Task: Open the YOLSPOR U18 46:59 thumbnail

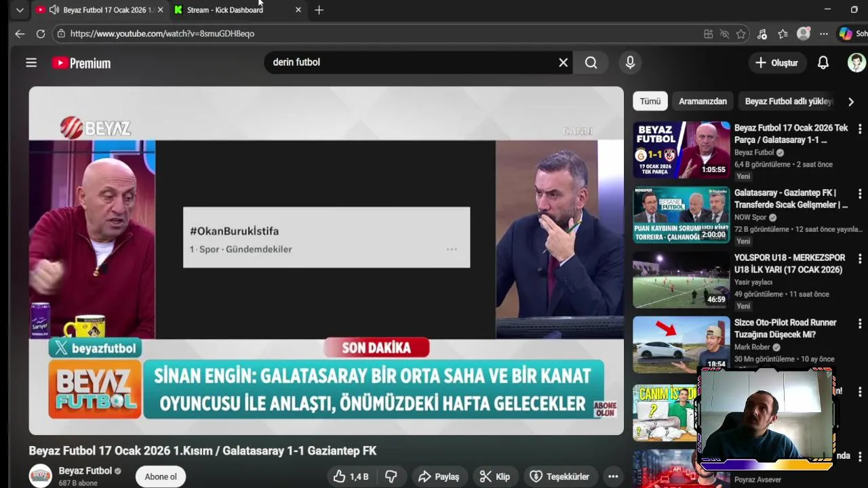Action: [682, 279]
